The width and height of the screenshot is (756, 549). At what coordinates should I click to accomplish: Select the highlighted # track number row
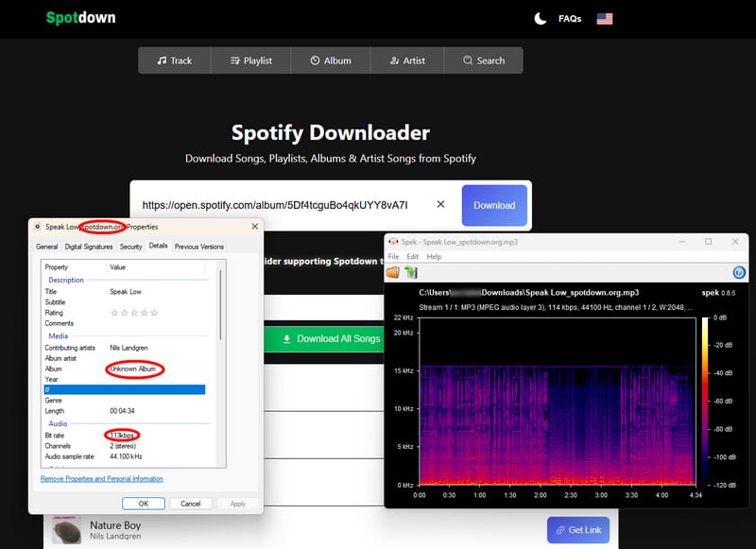[x=125, y=389]
